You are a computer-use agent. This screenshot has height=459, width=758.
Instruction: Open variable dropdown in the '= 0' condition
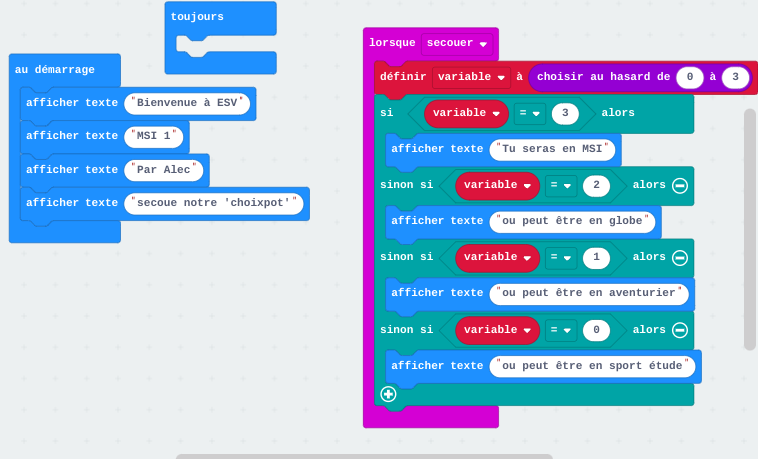point(497,330)
